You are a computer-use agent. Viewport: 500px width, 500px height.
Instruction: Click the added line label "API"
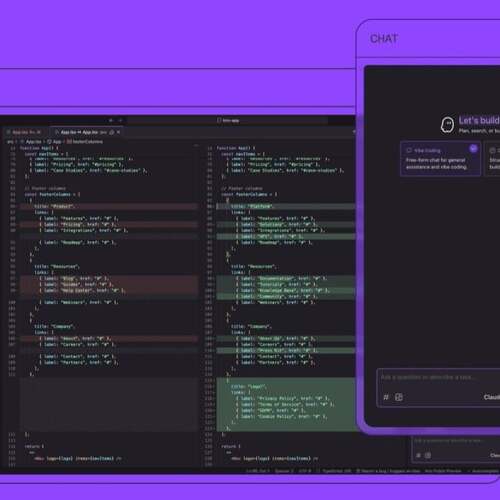click(x=285, y=236)
